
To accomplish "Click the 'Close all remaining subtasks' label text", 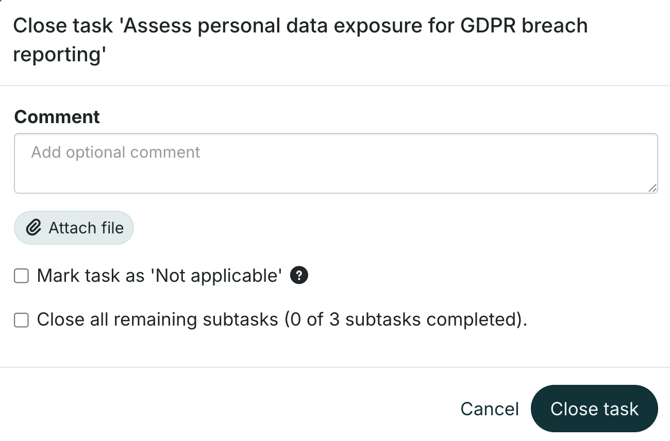I will coord(158,320).
